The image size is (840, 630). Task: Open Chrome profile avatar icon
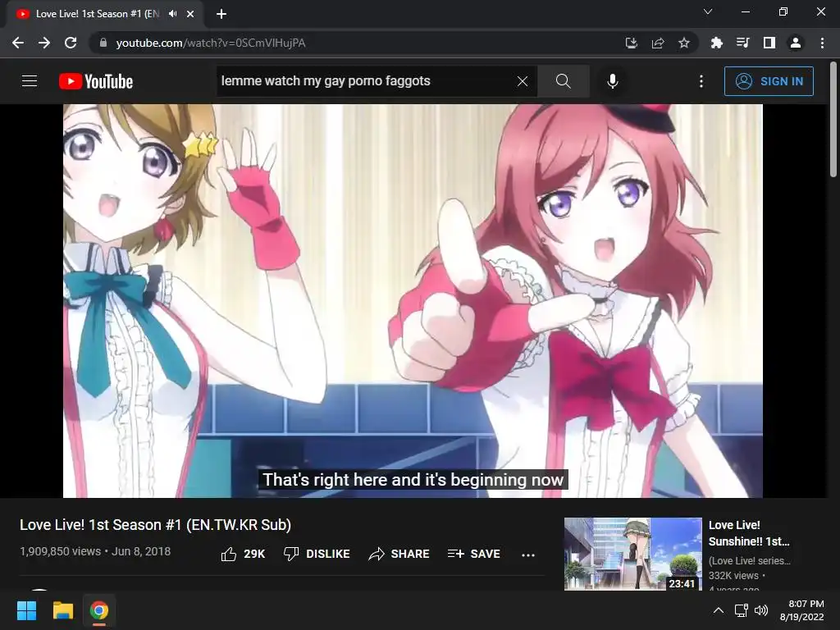[x=796, y=43]
